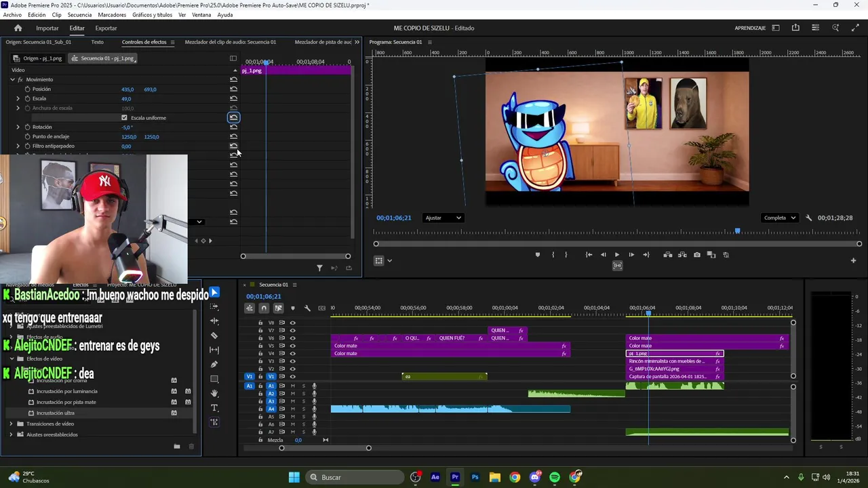Open the Completa resolution dropdown
Image resolution: width=868 pixels, height=488 pixels.
(x=780, y=218)
